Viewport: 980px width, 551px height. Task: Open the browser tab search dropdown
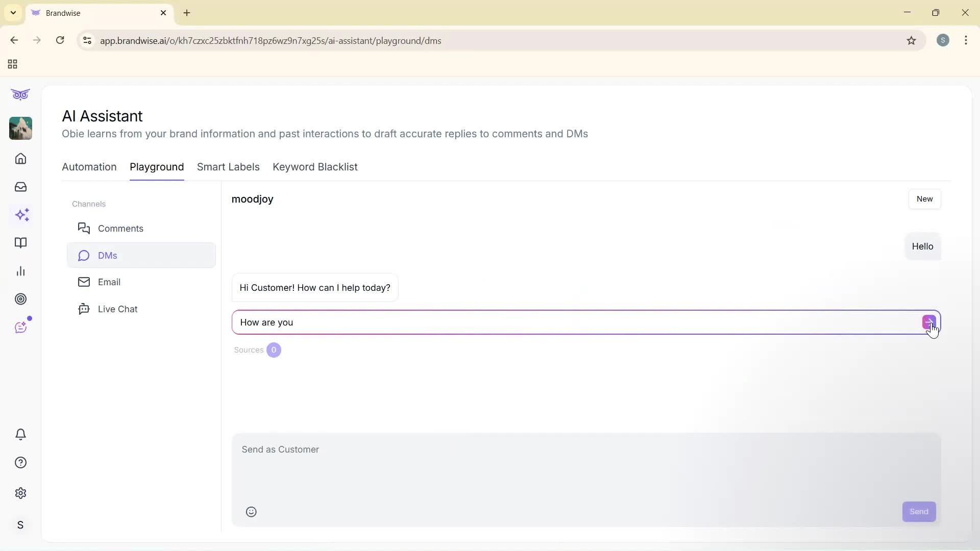point(13,13)
